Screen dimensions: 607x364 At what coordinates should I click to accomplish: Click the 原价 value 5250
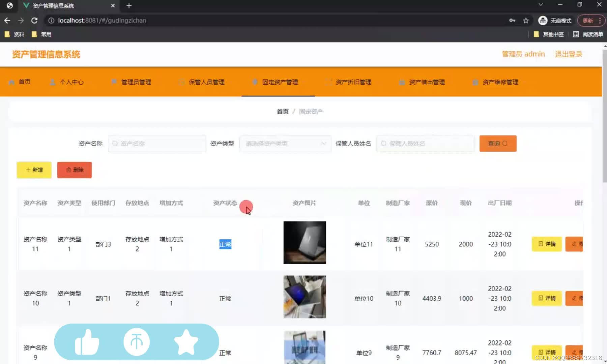pos(432,244)
